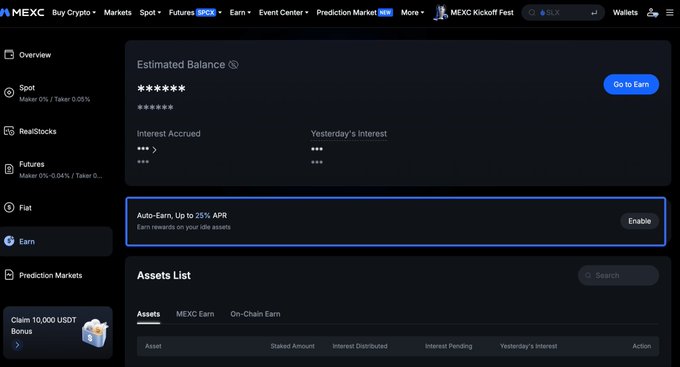The image size is (680, 367).
Task: Click the enter arrow in search box
Action: 594,13
